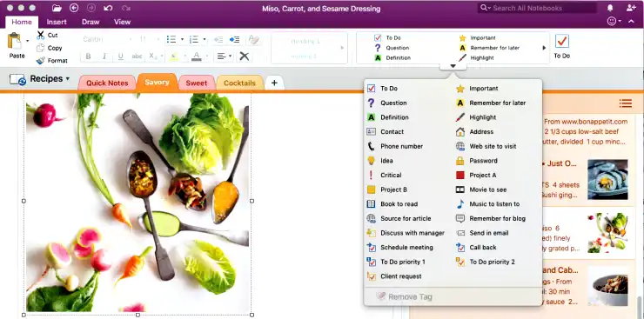This screenshot has height=319, width=644.
Task: Collapse tags gallery down-arrow button
Action: (x=453, y=66)
